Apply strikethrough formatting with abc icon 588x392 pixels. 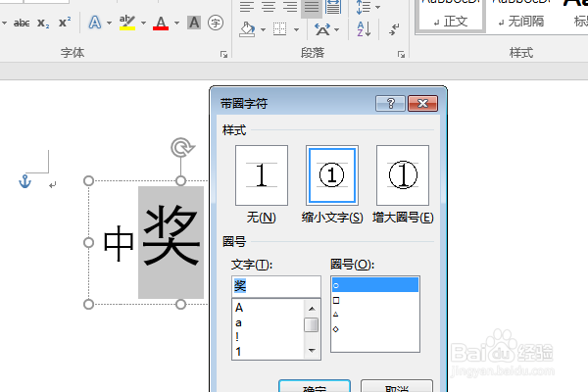tap(22, 23)
